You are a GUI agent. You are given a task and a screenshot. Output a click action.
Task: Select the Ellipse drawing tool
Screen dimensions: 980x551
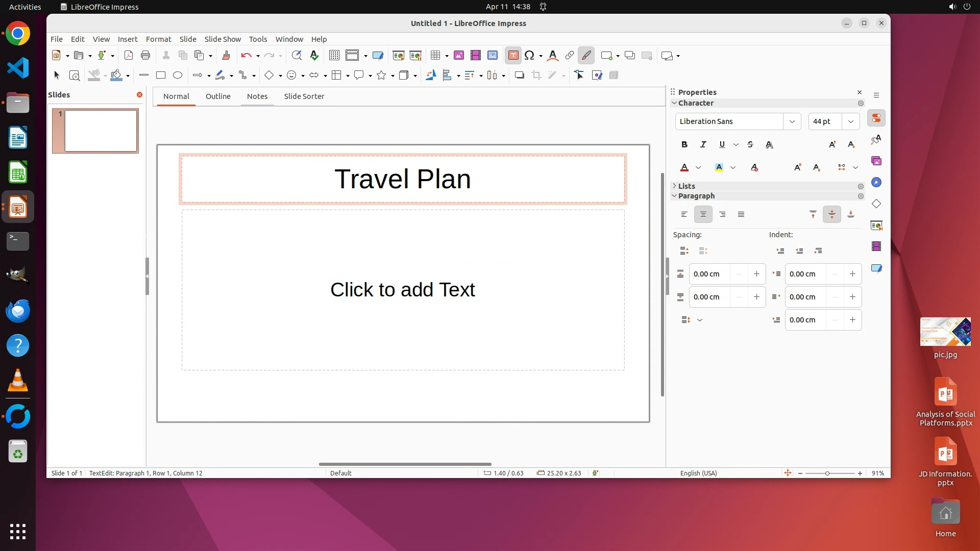tap(178, 76)
